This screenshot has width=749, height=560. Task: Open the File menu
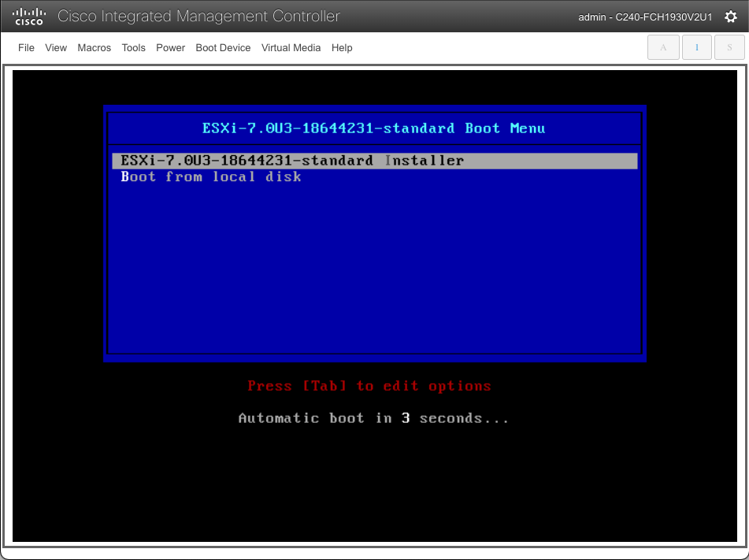point(26,48)
